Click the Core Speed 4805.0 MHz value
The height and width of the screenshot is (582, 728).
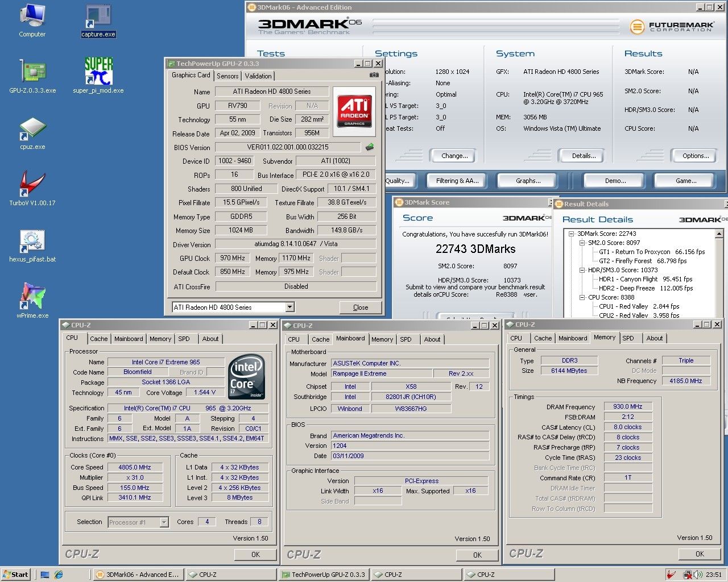(135, 467)
